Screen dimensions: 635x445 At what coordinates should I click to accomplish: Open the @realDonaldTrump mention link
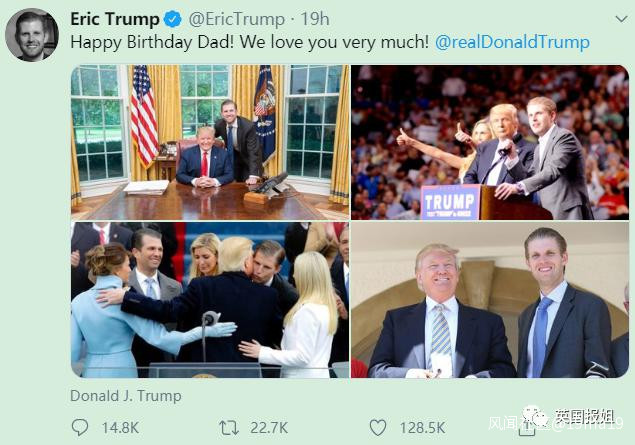click(x=512, y=42)
